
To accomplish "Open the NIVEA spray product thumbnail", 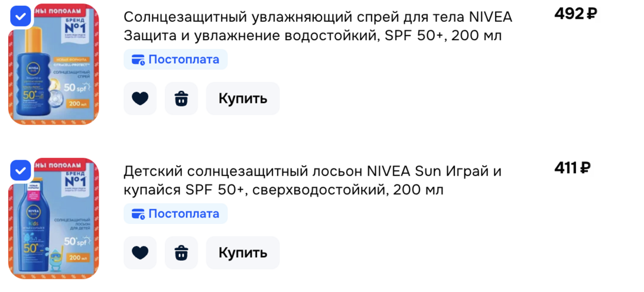I will 54,64.
